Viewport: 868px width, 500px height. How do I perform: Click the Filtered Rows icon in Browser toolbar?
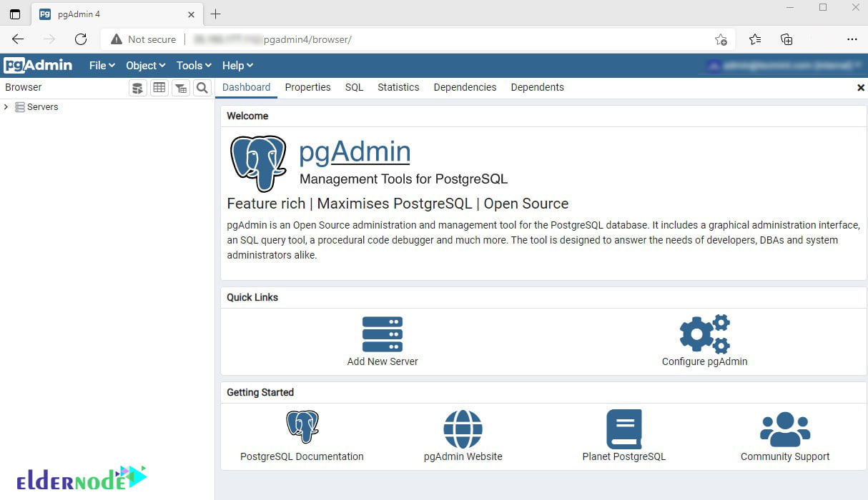click(181, 88)
